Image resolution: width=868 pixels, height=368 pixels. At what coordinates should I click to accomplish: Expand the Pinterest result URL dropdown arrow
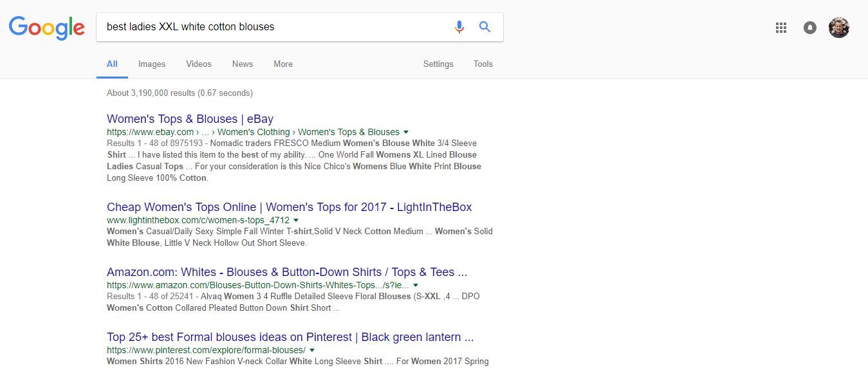click(312, 351)
